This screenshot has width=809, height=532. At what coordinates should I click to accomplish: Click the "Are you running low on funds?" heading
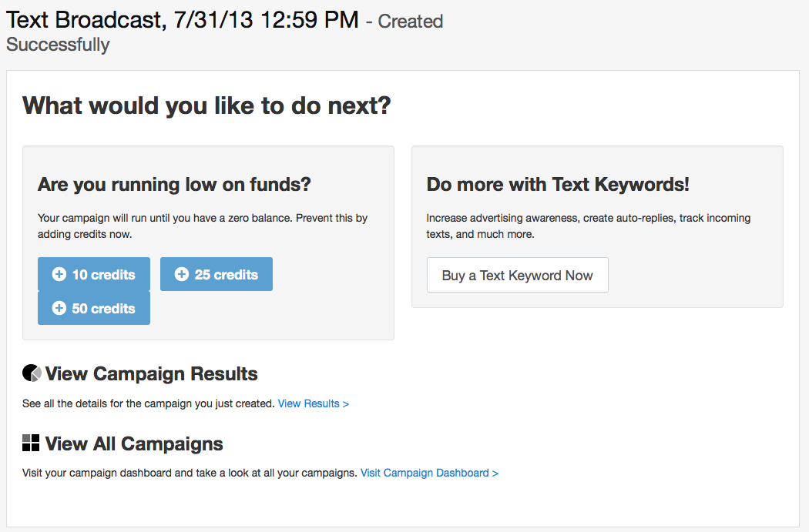tap(174, 185)
